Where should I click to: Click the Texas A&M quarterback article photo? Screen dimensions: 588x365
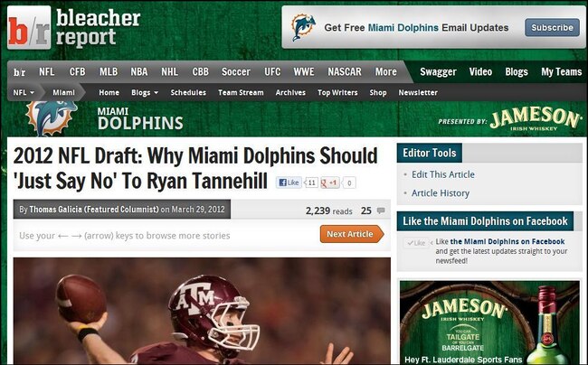click(202, 311)
